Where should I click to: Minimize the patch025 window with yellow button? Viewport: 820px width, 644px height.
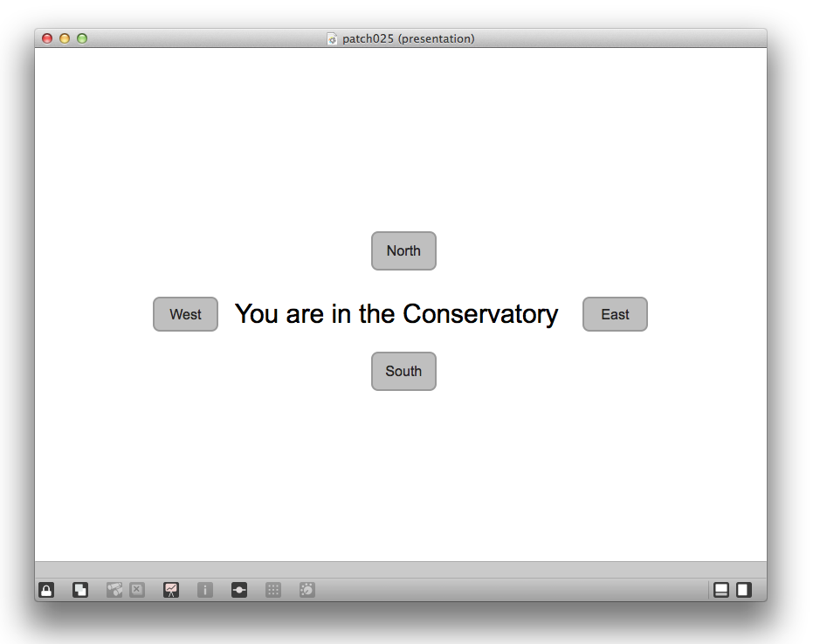click(65, 38)
